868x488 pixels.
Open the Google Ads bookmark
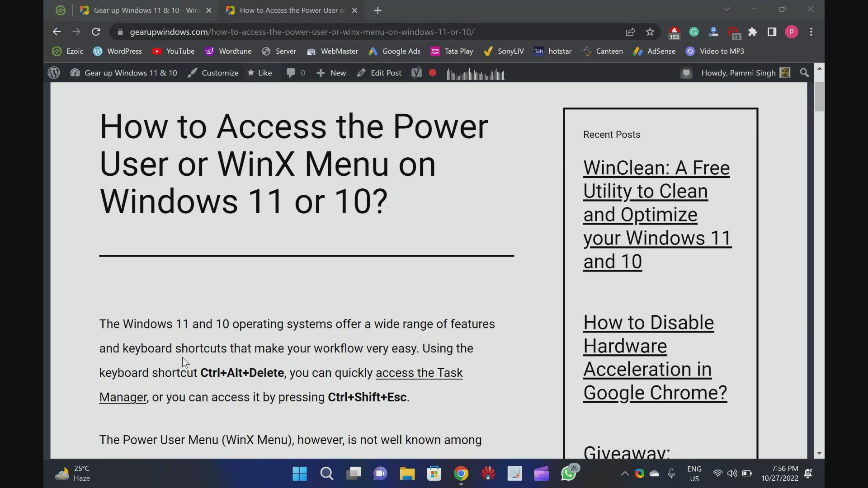pyautogui.click(x=394, y=51)
